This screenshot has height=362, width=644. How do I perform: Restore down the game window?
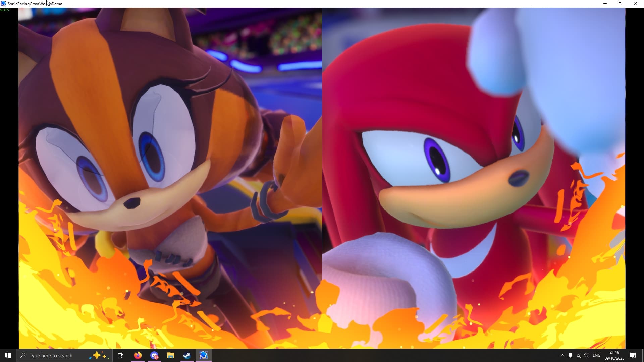coord(620,4)
